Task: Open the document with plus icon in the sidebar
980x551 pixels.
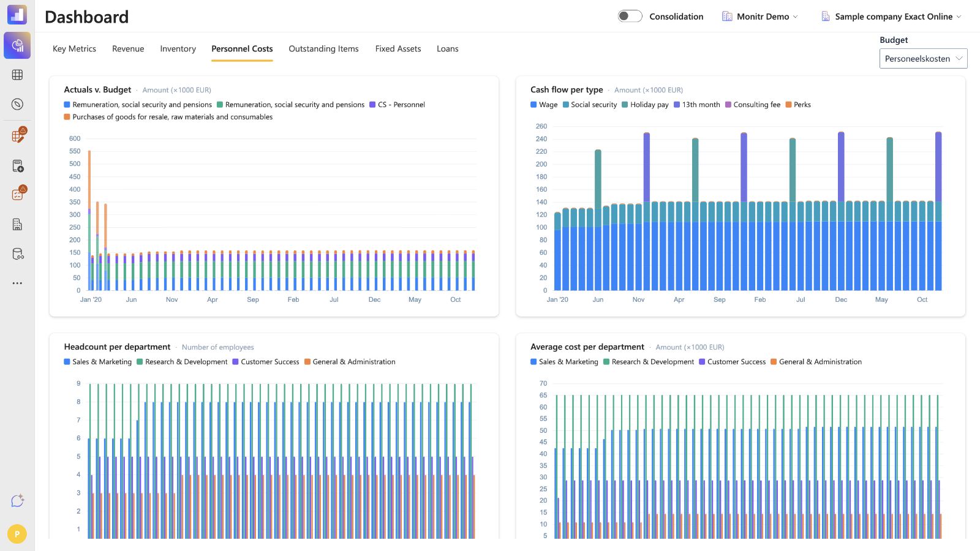Action: coord(17,166)
